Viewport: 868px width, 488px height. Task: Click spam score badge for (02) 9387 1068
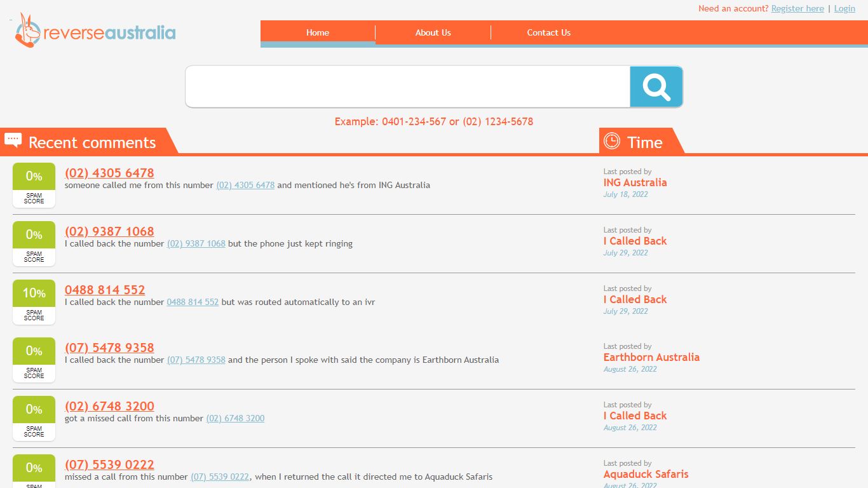click(34, 243)
